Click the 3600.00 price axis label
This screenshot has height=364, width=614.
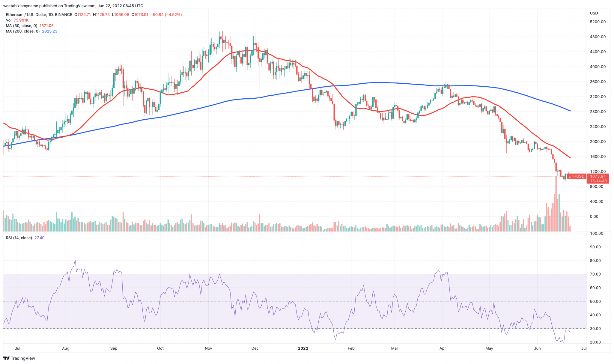click(x=598, y=82)
